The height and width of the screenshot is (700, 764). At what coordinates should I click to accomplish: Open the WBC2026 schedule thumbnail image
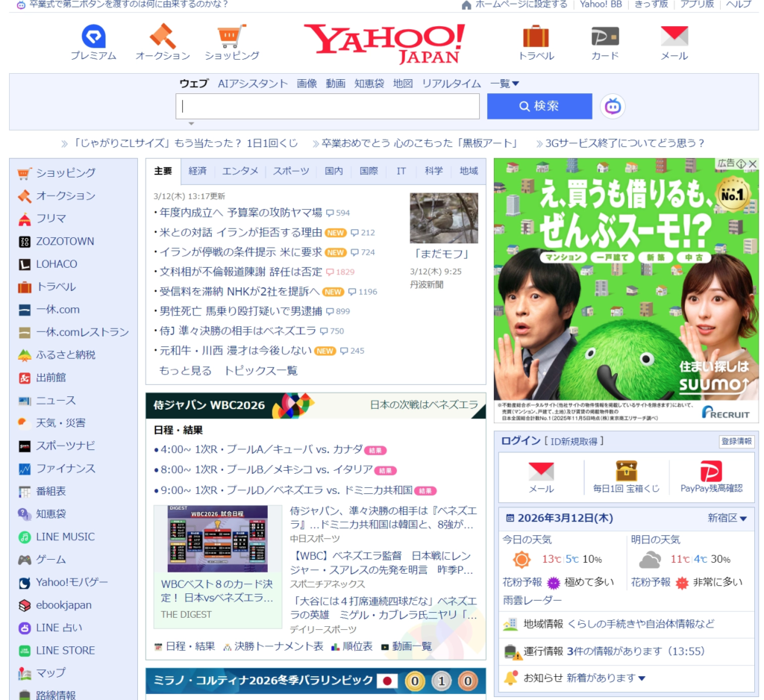pyautogui.click(x=218, y=539)
